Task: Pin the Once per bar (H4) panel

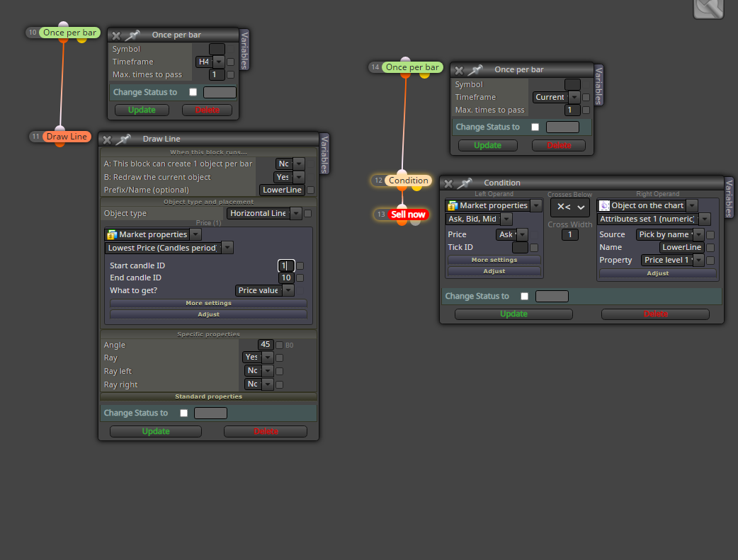Action: (x=132, y=35)
